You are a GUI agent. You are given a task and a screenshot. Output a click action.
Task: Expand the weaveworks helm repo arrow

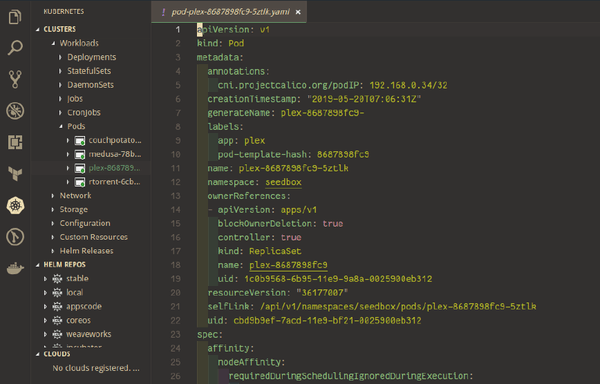(45, 334)
